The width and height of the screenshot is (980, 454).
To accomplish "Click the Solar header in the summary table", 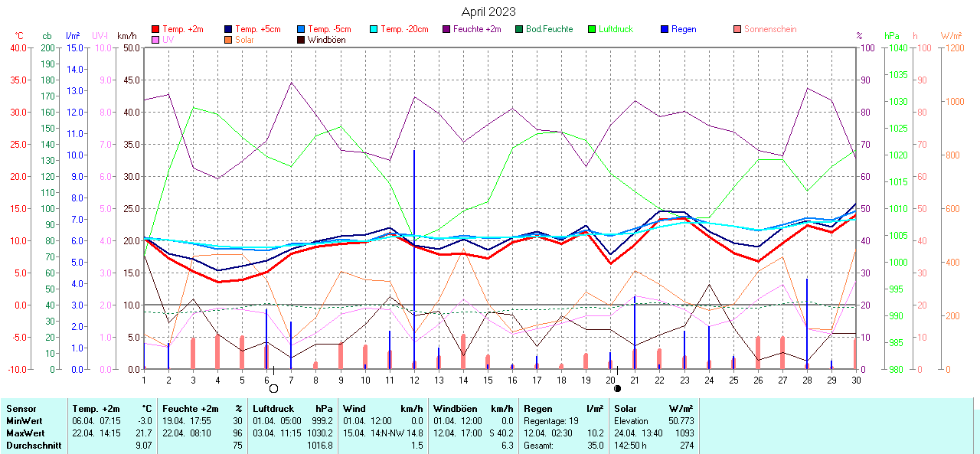I will [625, 409].
